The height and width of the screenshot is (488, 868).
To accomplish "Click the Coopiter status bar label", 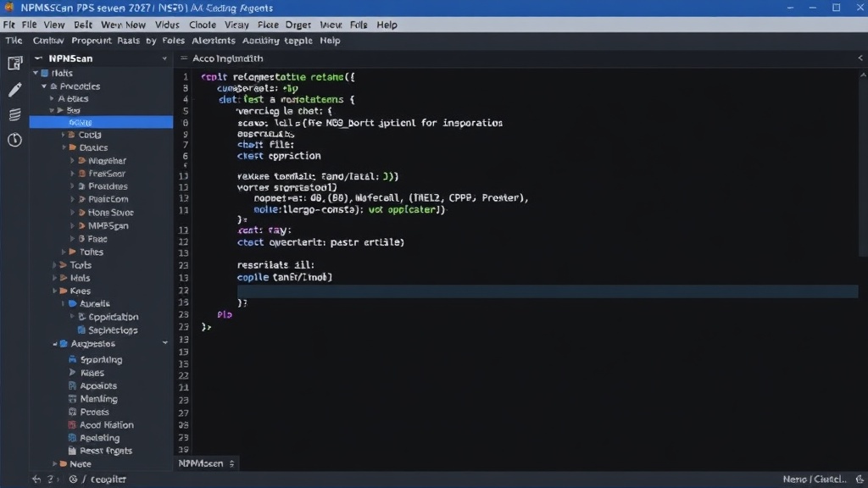I will coord(108,480).
